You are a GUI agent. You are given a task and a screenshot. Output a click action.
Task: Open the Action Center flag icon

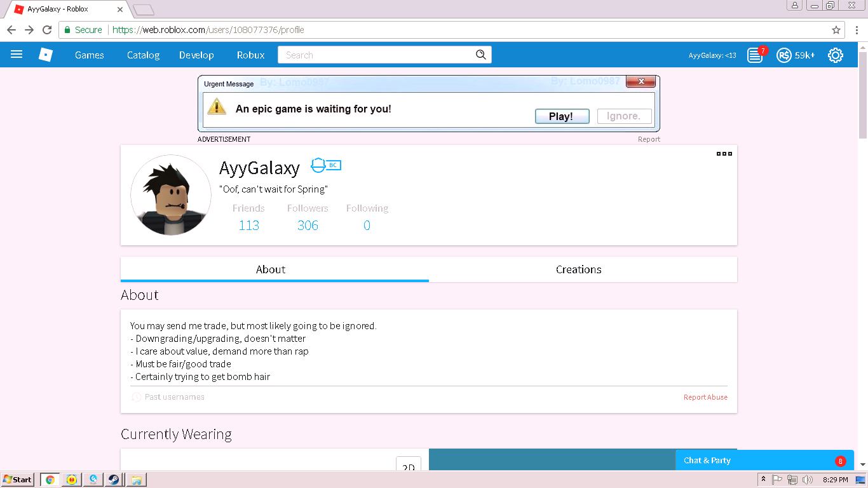click(x=777, y=480)
